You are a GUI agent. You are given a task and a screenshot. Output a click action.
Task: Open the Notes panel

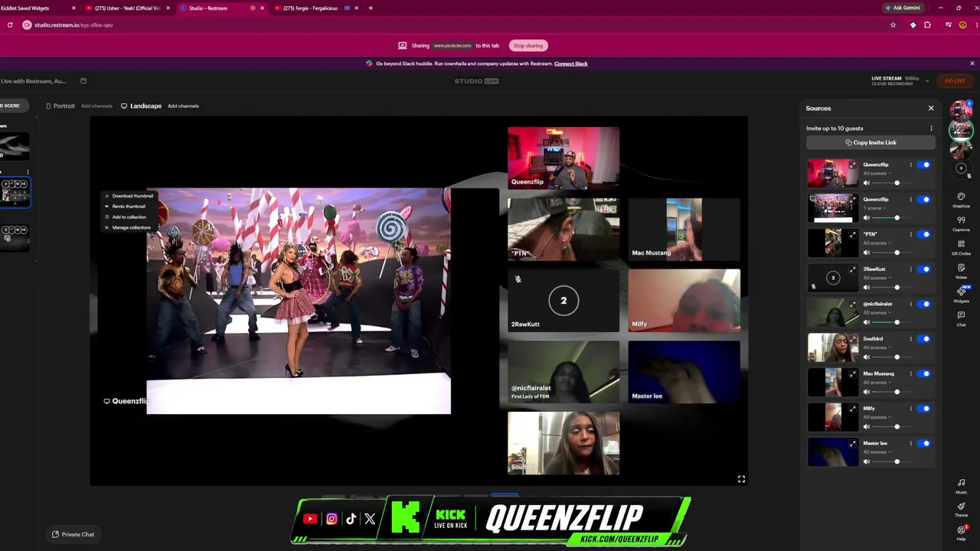961,271
